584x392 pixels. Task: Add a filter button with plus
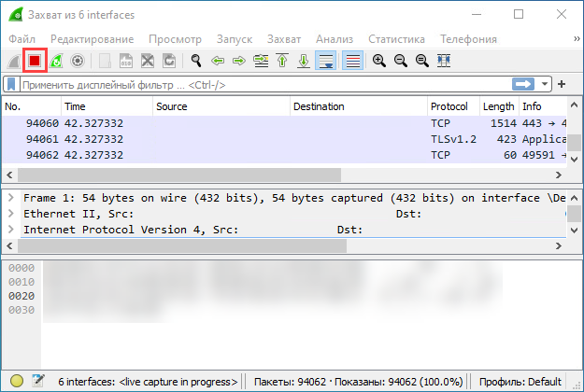[562, 85]
